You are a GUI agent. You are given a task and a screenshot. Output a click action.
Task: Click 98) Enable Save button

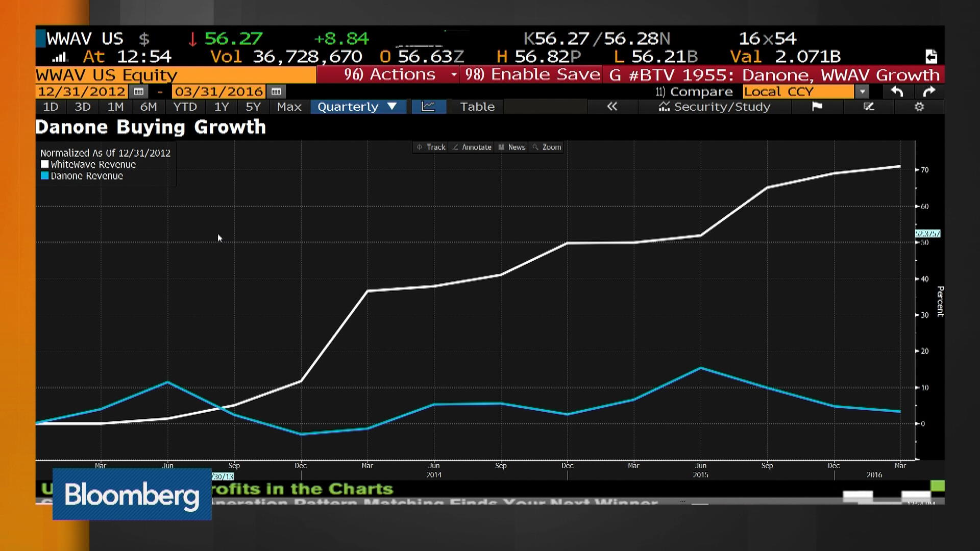coord(531,74)
